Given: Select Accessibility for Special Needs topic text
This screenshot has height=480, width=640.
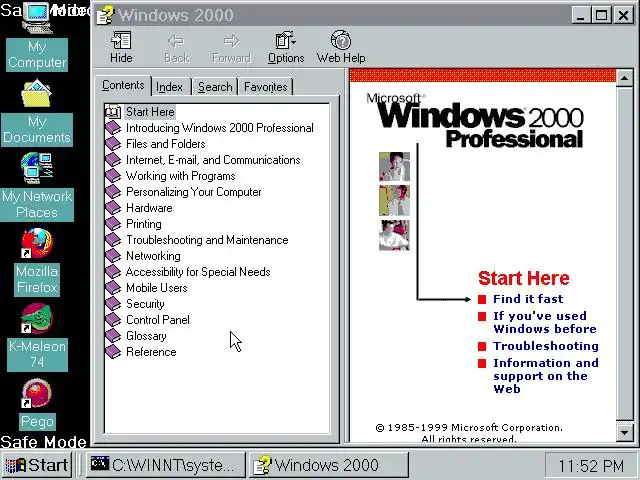Looking at the screenshot, I should [x=198, y=272].
